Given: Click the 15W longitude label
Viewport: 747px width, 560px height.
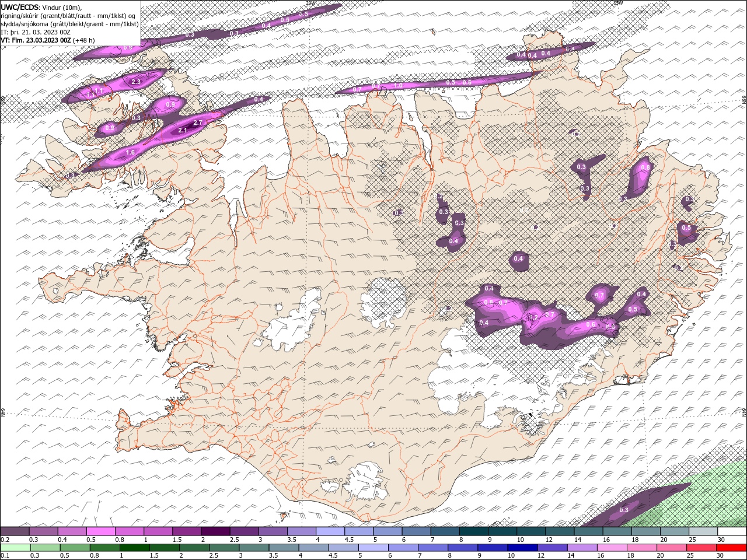Looking at the screenshot, I should (619, 3).
